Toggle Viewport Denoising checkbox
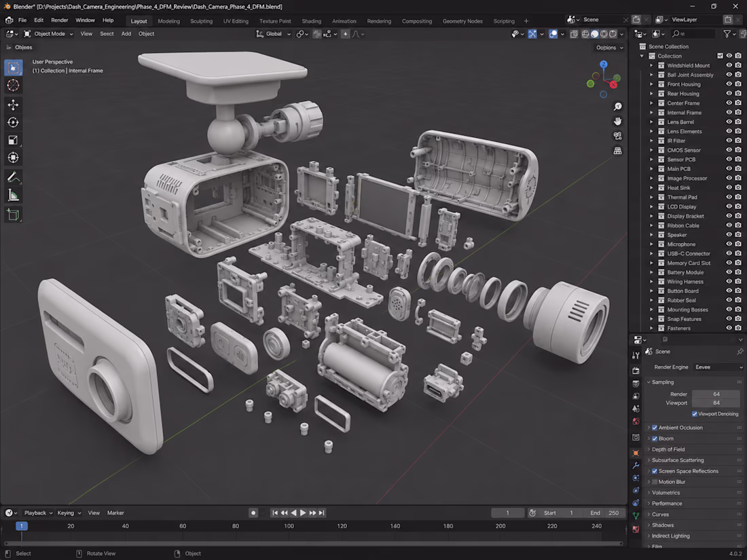 pos(695,414)
